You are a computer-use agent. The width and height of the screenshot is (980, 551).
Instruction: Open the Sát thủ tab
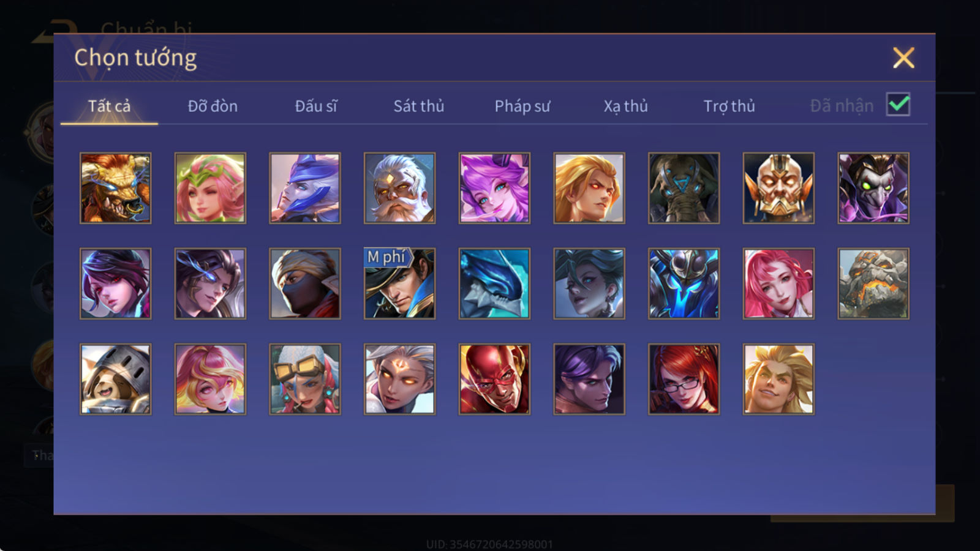(x=419, y=106)
